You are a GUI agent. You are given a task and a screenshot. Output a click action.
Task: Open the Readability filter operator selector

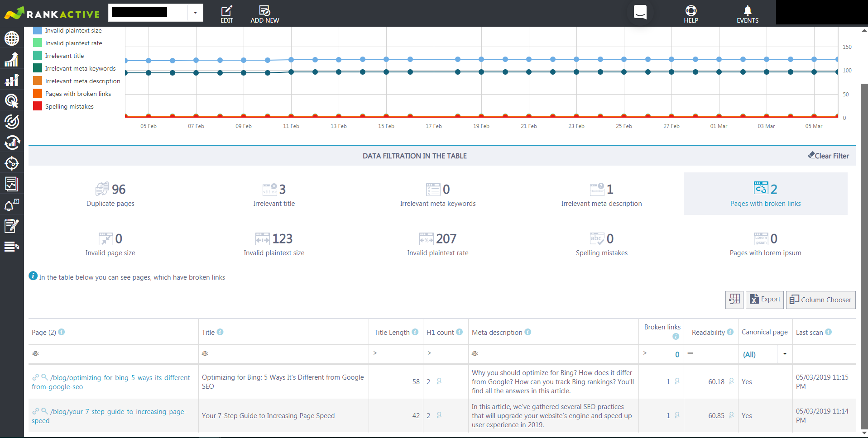691,353
